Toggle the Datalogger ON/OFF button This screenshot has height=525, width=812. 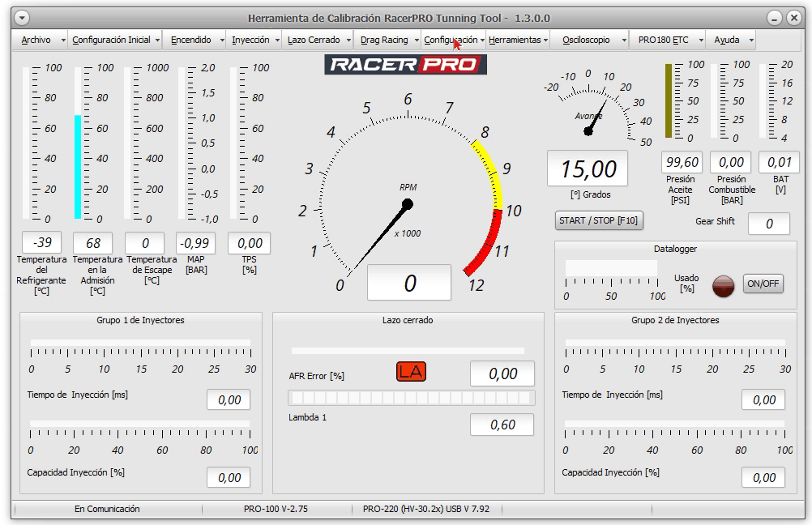coord(763,284)
